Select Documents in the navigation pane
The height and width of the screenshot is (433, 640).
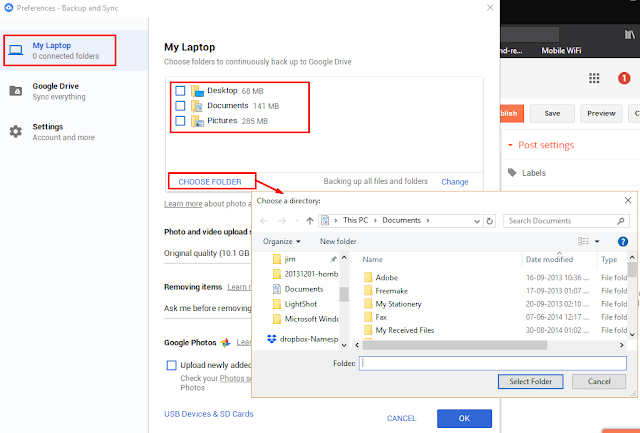pyautogui.click(x=298, y=289)
